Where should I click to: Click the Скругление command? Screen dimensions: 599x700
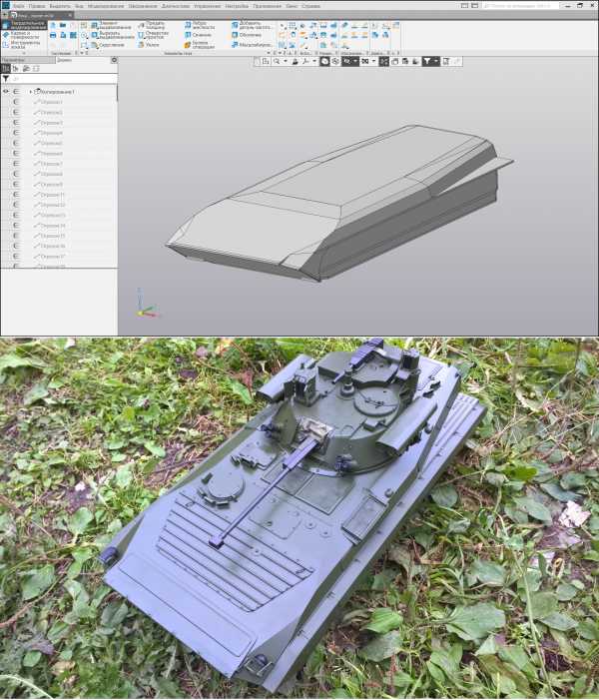(108, 45)
